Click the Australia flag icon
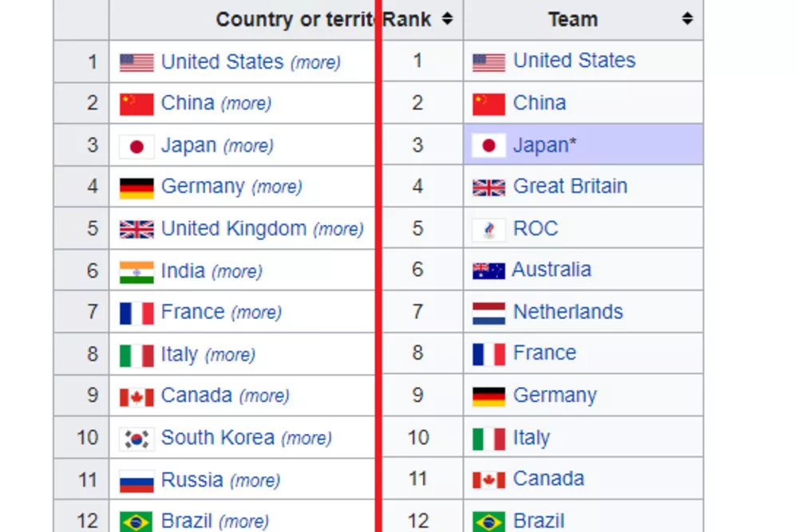Screen dimensions: 798x532 490,270
